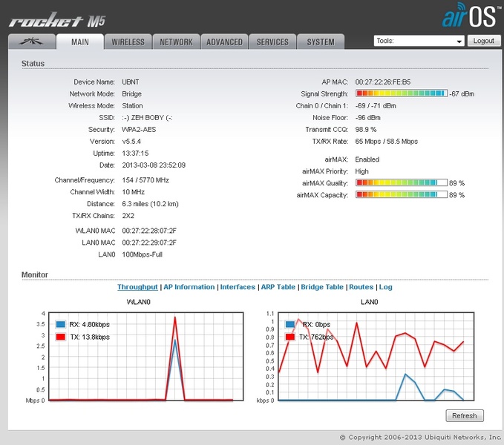Click the Rocket M5 logo
Screen dimensions: 504x445
(x=57, y=20)
